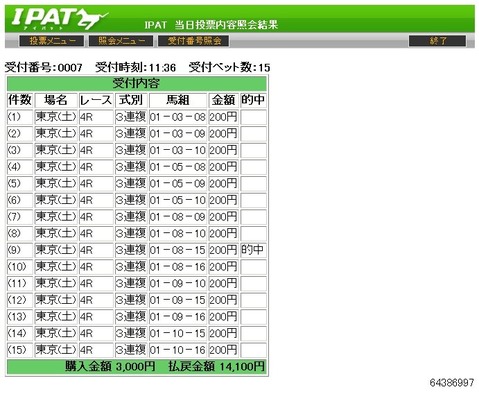479x394 pixels.
Task: Click the レース column header
Action: [96, 100]
